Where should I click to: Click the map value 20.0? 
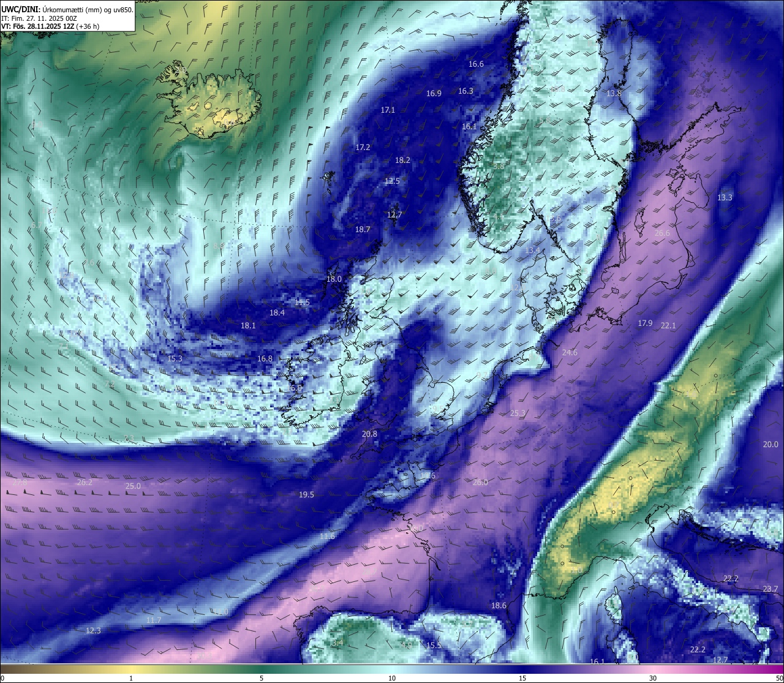pos(770,444)
